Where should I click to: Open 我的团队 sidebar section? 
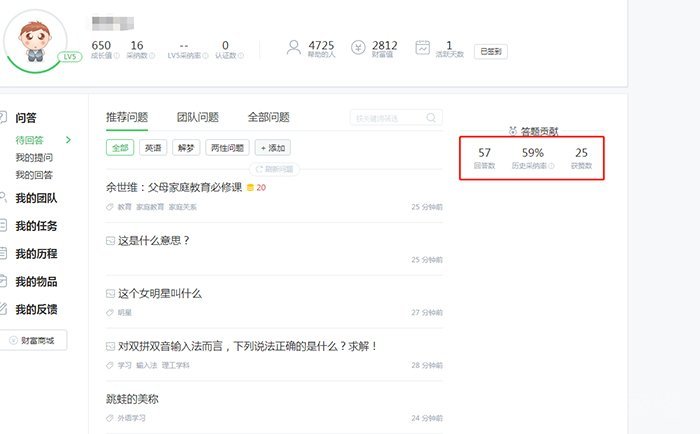[36, 198]
